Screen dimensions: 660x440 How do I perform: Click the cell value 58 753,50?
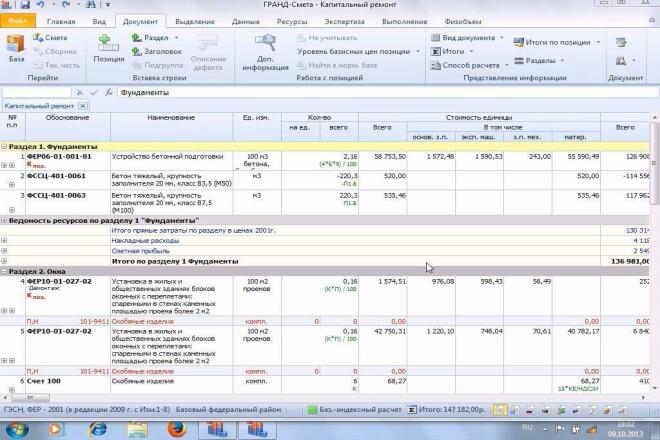point(390,156)
